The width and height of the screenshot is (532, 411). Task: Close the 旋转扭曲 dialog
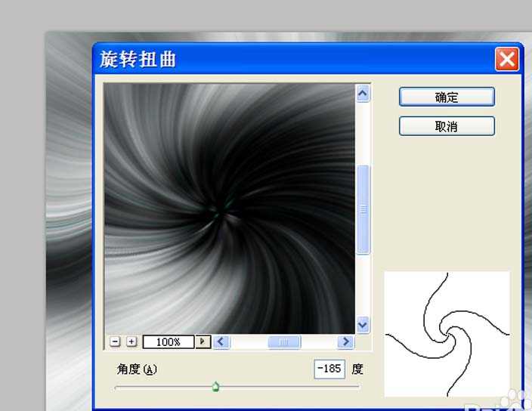pos(507,60)
